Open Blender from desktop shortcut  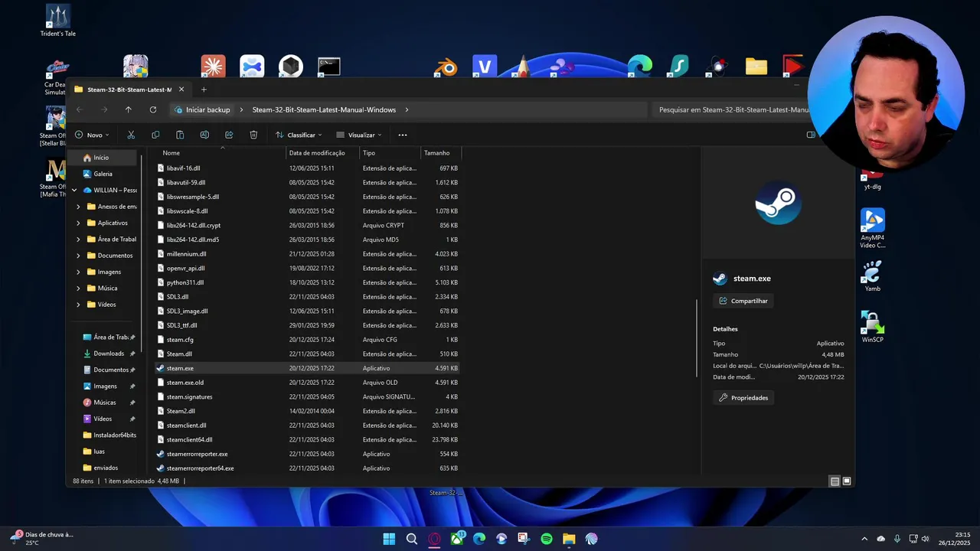(445, 67)
